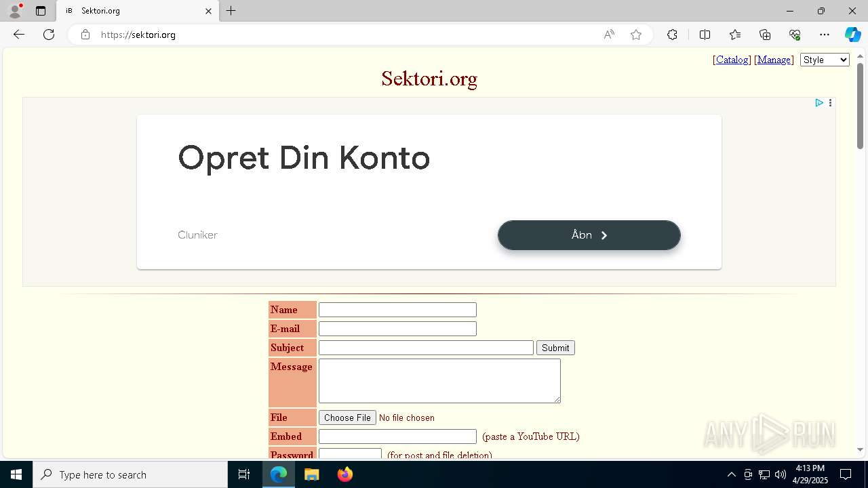Focus the Name input field
The image size is (868, 488).
tap(397, 310)
